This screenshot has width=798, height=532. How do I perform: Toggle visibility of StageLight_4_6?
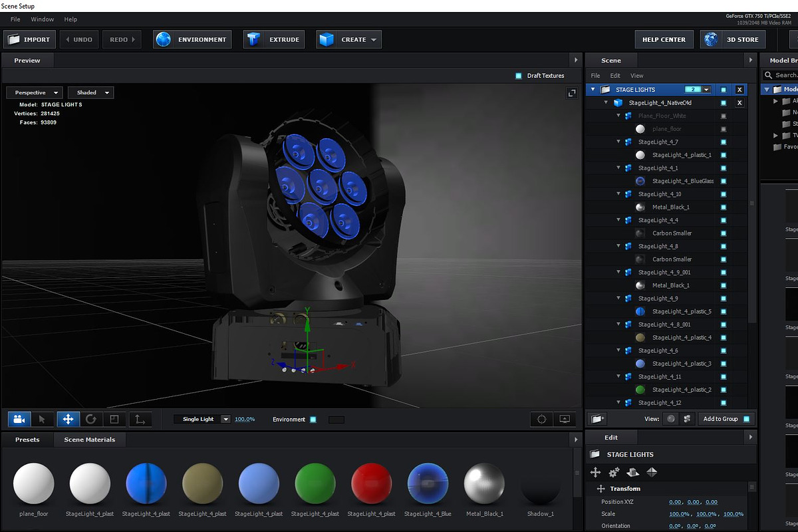click(x=724, y=350)
